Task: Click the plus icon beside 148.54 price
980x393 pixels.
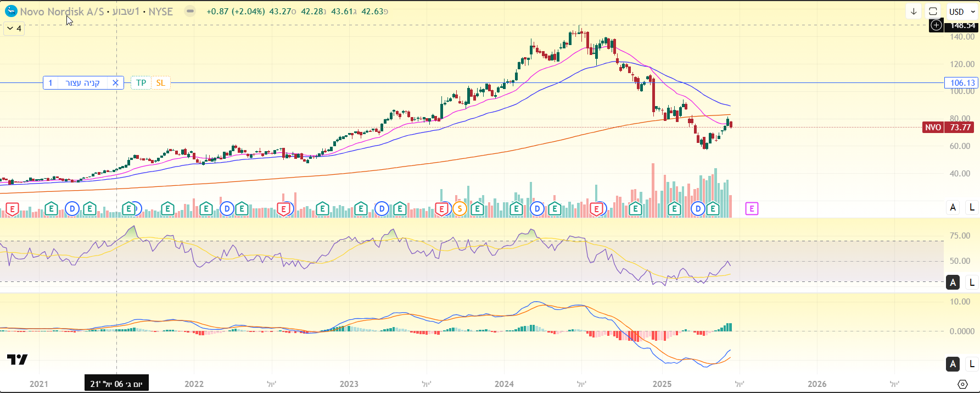Action: pyautogui.click(x=936, y=25)
